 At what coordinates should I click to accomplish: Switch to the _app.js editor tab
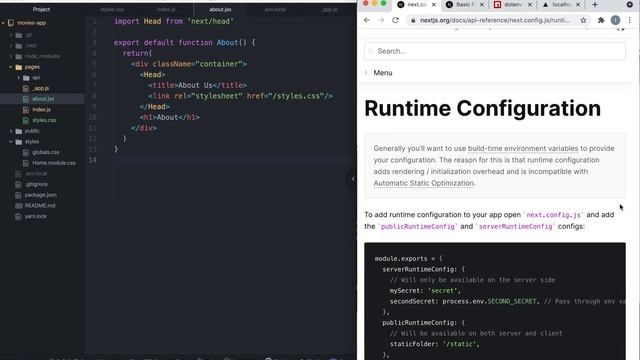click(329, 9)
